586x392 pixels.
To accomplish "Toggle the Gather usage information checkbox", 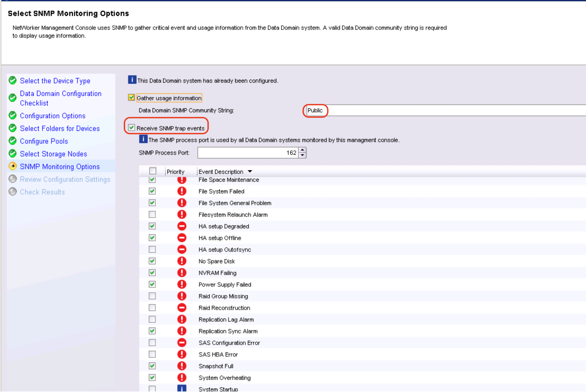I will click(131, 97).
